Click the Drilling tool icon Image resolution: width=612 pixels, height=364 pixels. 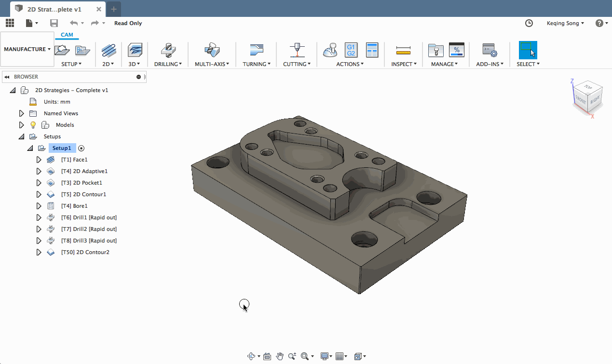[x=168, y=50]
